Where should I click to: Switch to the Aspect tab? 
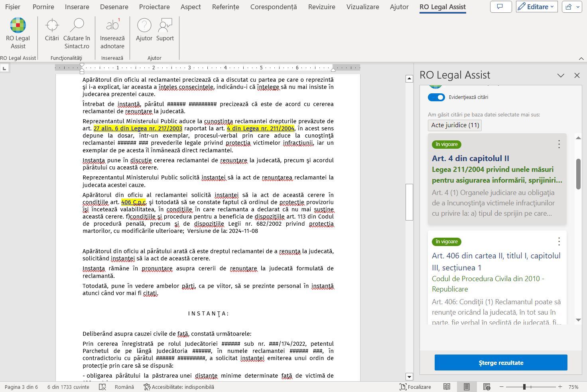pos(191,7)
